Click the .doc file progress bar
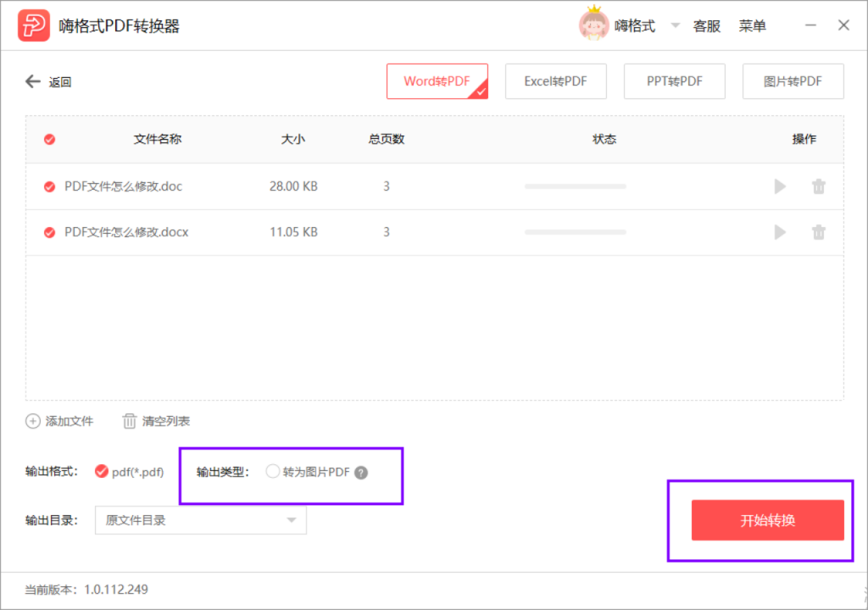 click(x=576, y=186)
